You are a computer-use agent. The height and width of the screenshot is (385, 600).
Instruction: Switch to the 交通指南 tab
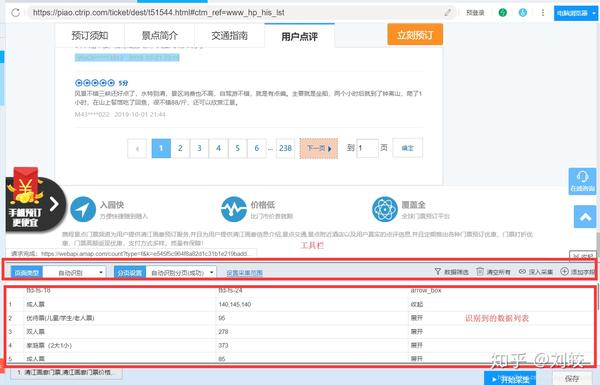(229, 36)
